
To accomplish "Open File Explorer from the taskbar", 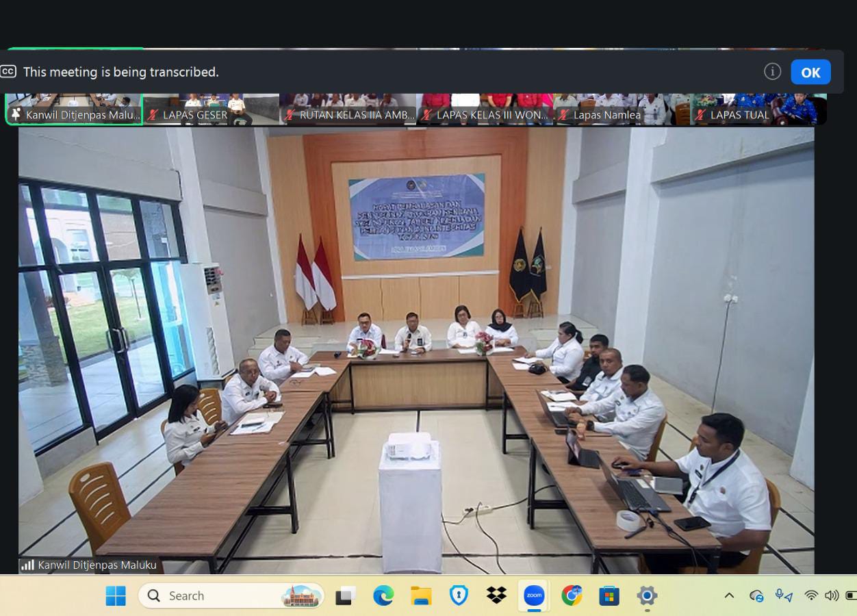I will tap(421, 595).
